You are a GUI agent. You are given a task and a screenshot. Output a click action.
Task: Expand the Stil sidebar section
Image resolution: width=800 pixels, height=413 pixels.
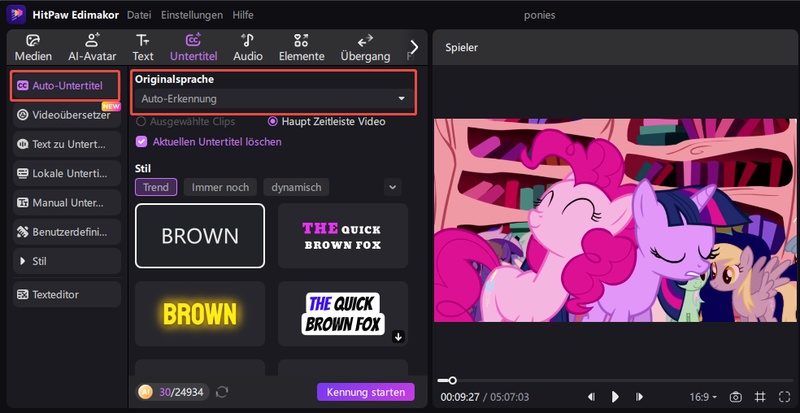coord(66,261)
